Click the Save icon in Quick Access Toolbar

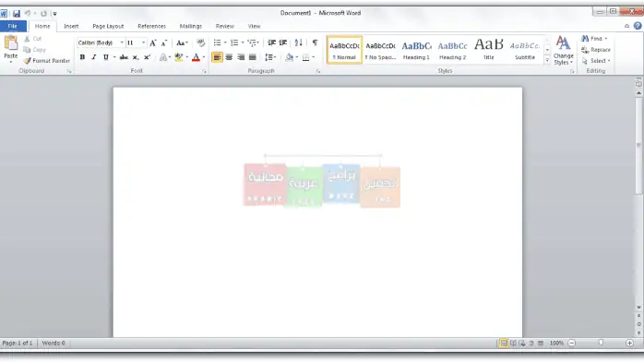[17, 14]
